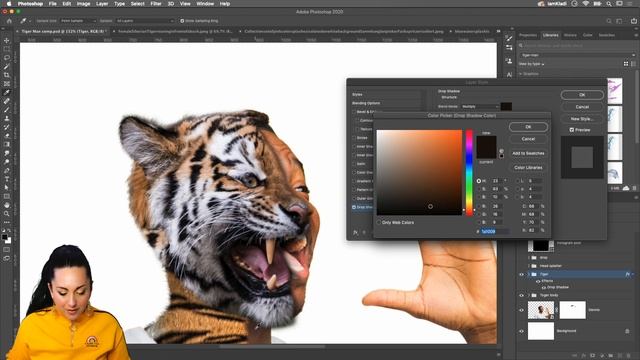Viewport: 640px width, 360px height.
Task: Toggle visibility of Drop Shadow effect
Action: [x=544, y=287]
